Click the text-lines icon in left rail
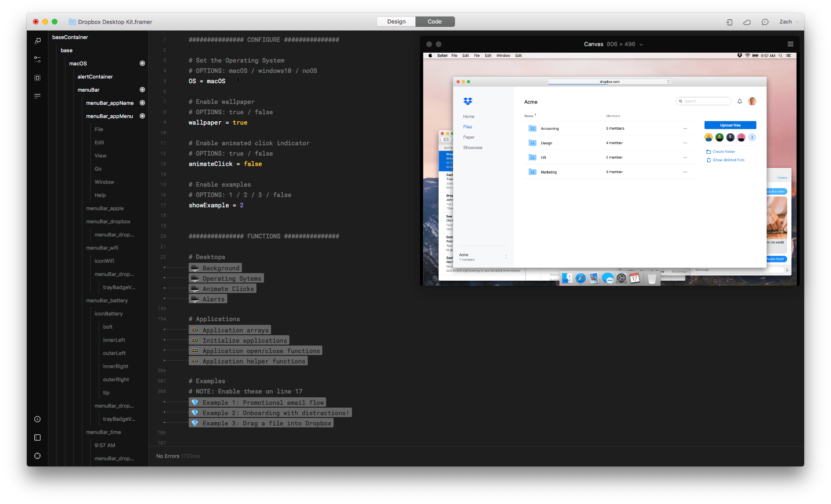This screenshot has width=831, height=504. (x=38, y=96)
